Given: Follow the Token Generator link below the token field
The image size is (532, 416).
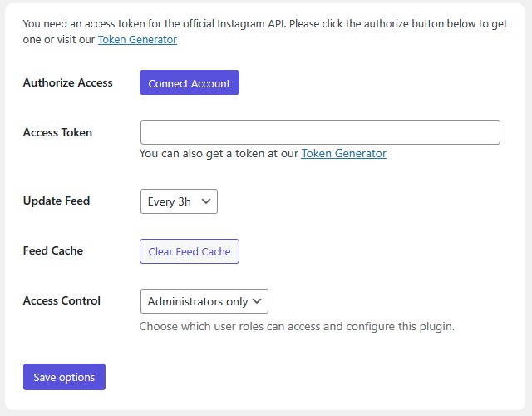Looking at the screenshot, I should [x=343, y=153].
